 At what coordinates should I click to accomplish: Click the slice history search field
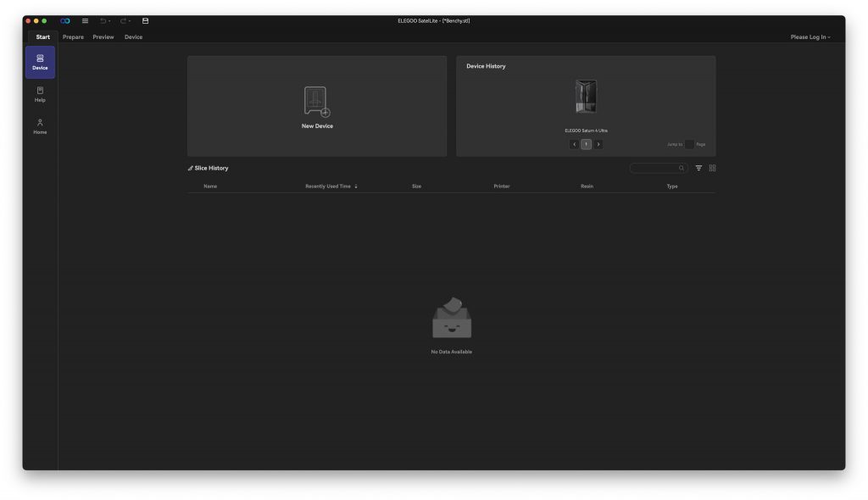pos(656,168)
